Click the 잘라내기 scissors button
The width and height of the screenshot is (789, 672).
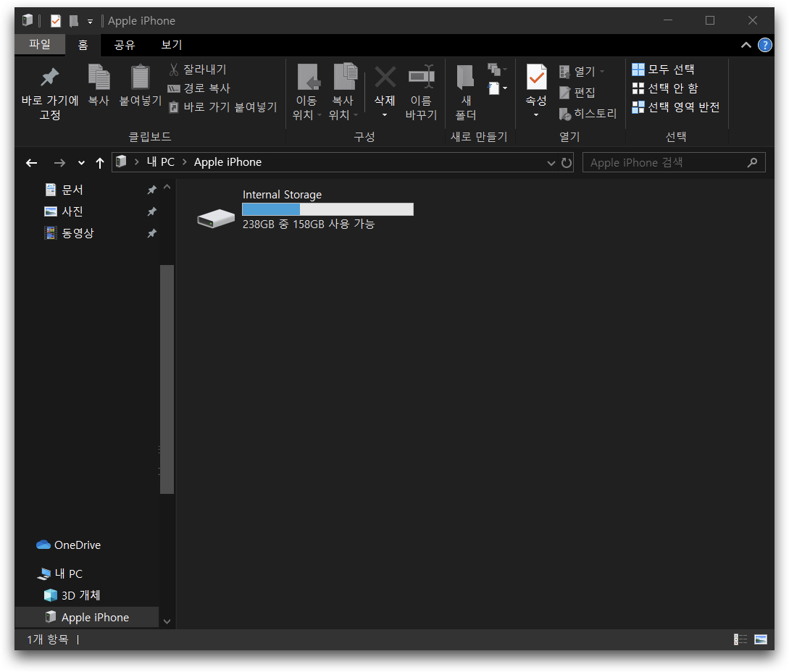click(197, 70)
